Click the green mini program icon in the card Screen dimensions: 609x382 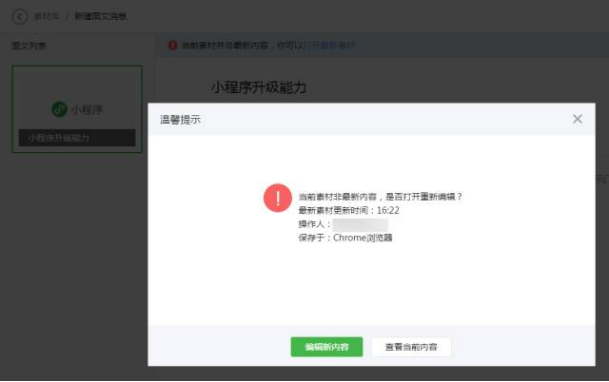[59, 109]
